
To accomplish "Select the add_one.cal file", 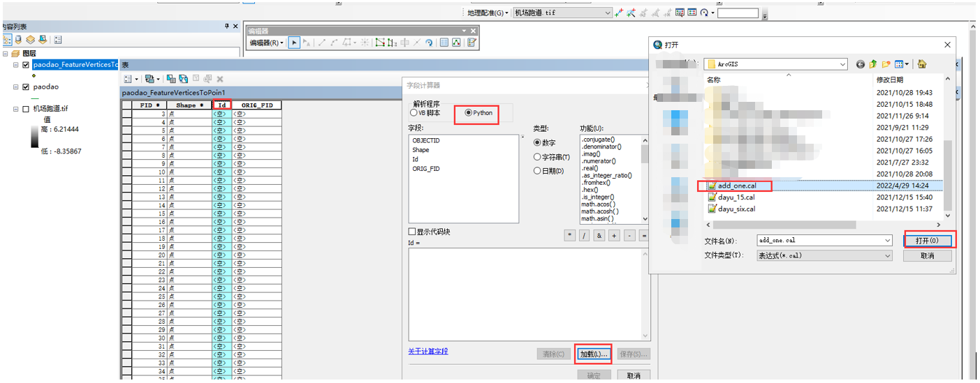I will (736, 186).
